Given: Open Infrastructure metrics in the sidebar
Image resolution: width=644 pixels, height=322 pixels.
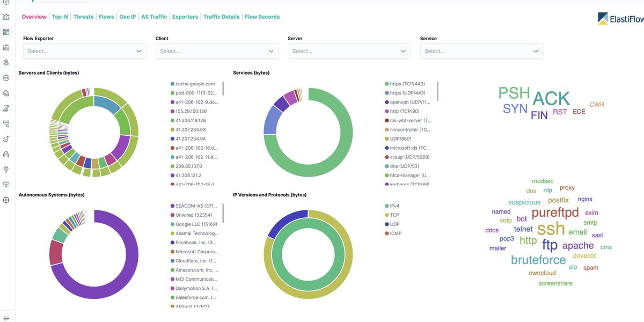Looking at the screenshot, I should [x=6, y=93].
